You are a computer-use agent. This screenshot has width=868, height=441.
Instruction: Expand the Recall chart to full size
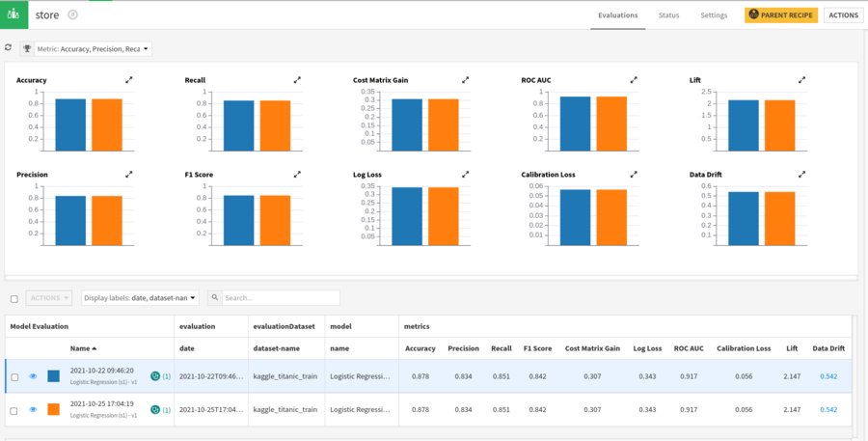297,80
